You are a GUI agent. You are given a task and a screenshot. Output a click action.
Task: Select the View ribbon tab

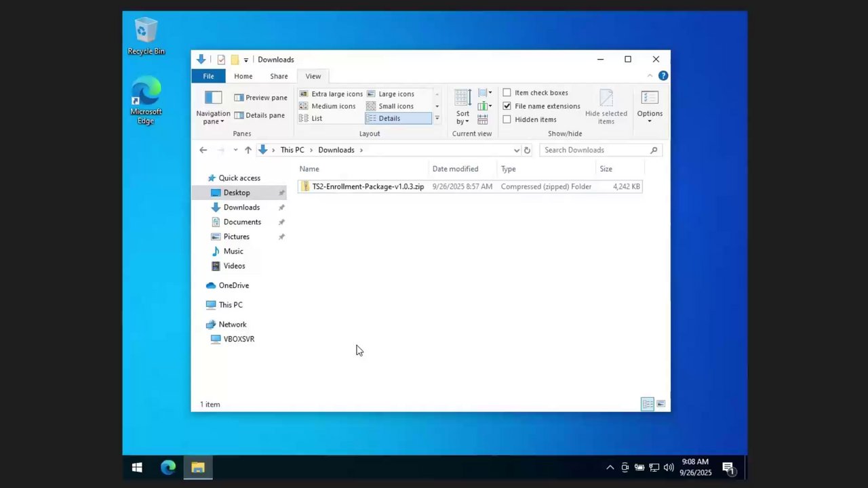[x=313, y=76]
